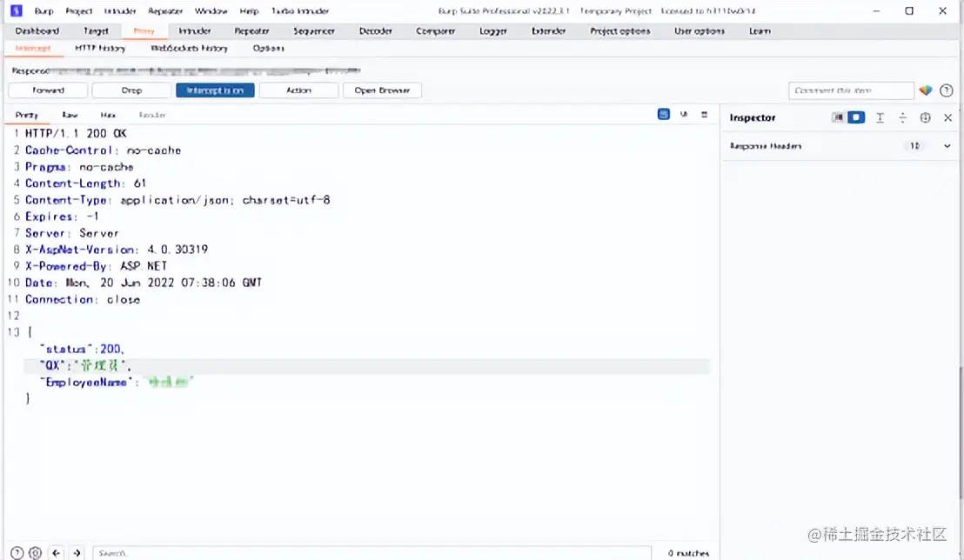964x560 pixels.
Task: Go to Comparer tab
Action: tap(435, 30)
